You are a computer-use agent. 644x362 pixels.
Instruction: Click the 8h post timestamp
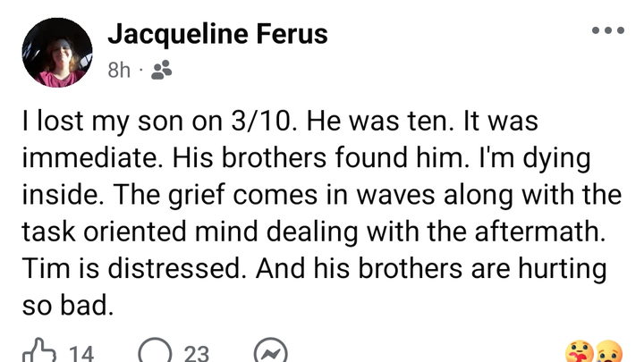coord(119,71)
